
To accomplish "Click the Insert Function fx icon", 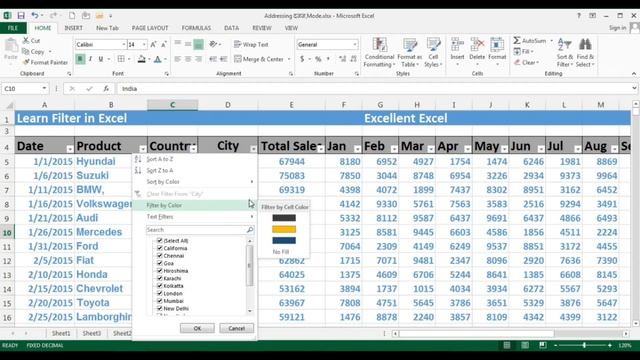I will [x=106, y=89].
